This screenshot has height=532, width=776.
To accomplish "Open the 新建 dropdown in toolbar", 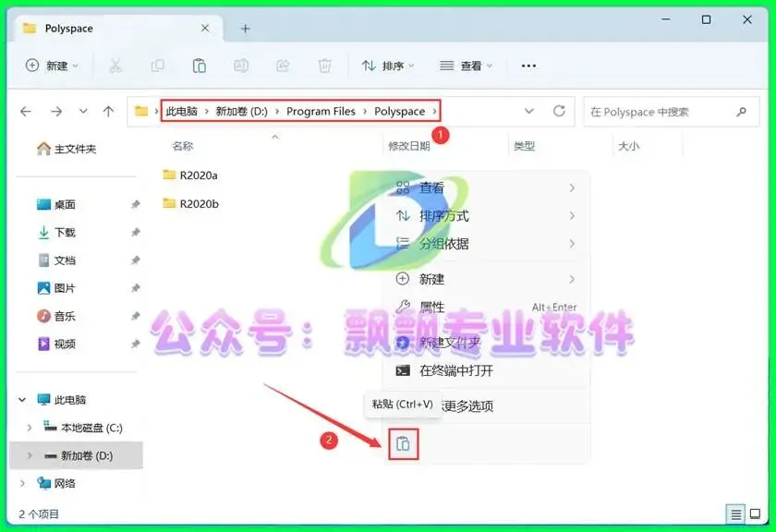I will pyautogui.click(x=52, y=66).
